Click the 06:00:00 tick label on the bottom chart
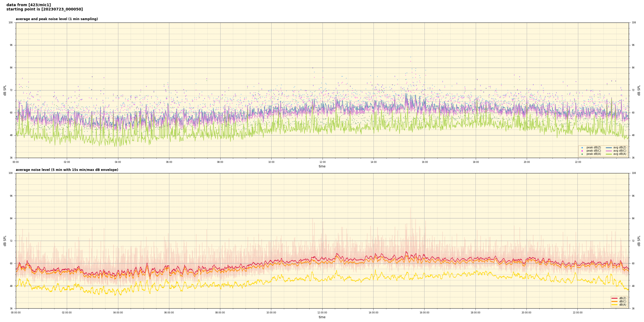Screen dimensions: 644x322 click(169, 313)
